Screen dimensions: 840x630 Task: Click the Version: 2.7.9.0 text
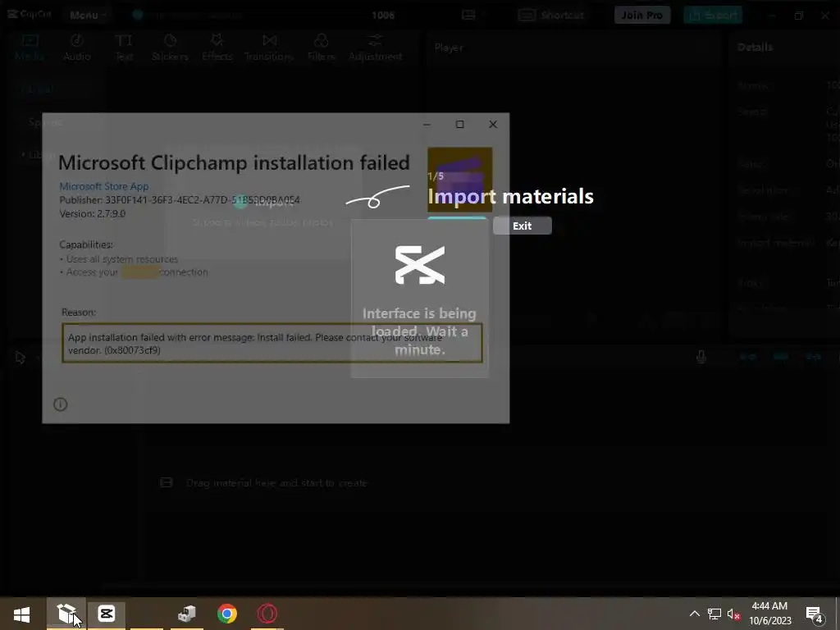pyautogui.click(x=92, y=214)
